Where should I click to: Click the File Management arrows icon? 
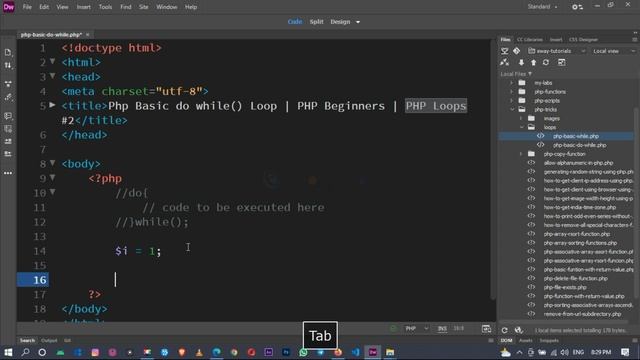tap(8, 65)
